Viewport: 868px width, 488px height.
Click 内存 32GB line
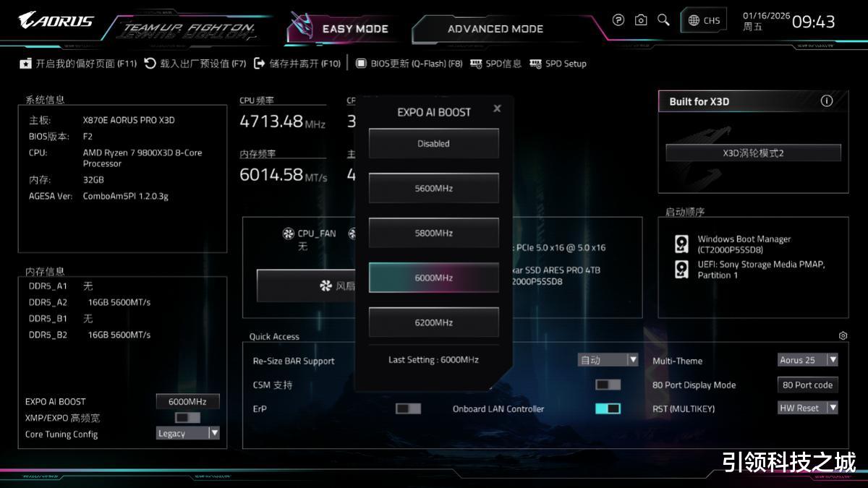pyautogui.click(x=66, y=179)
